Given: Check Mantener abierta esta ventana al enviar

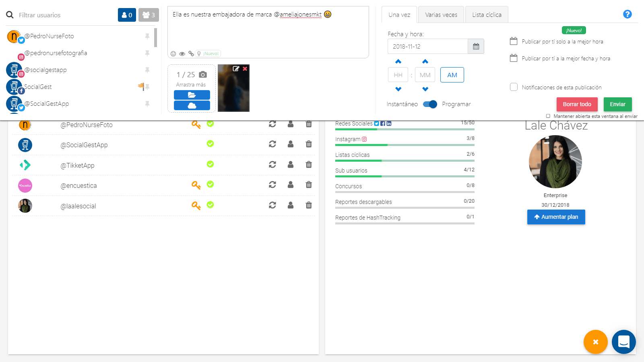Looking at the screenshot, I should point(548,116).
